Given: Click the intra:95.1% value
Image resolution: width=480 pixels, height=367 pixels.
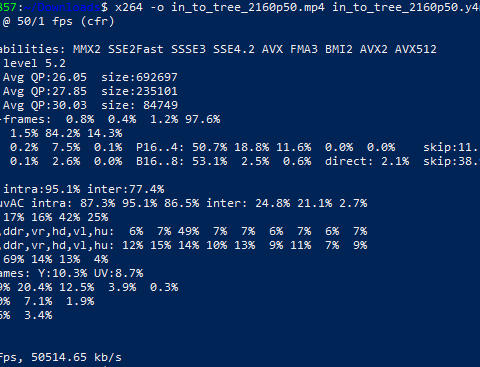Looking at the screenshot, I should [x=42, y=189].
